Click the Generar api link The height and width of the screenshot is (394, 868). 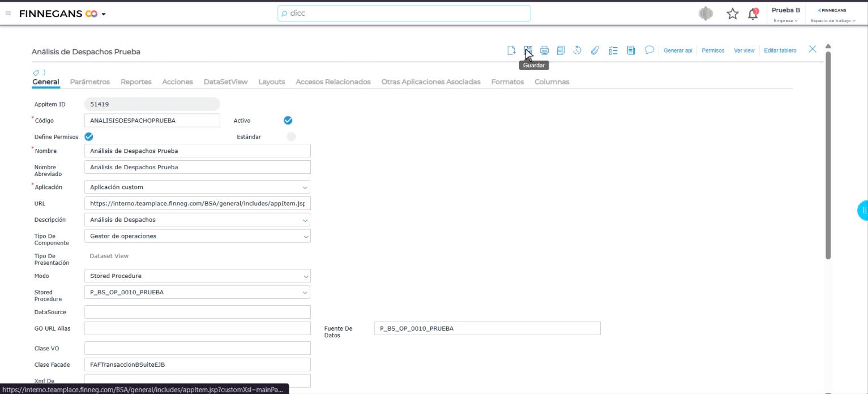coord(678,50)
